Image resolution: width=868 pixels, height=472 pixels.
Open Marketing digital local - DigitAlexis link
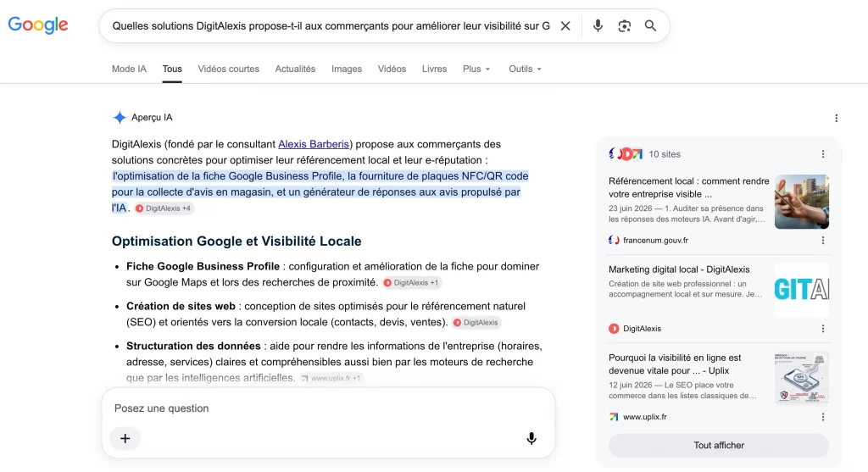679,269
